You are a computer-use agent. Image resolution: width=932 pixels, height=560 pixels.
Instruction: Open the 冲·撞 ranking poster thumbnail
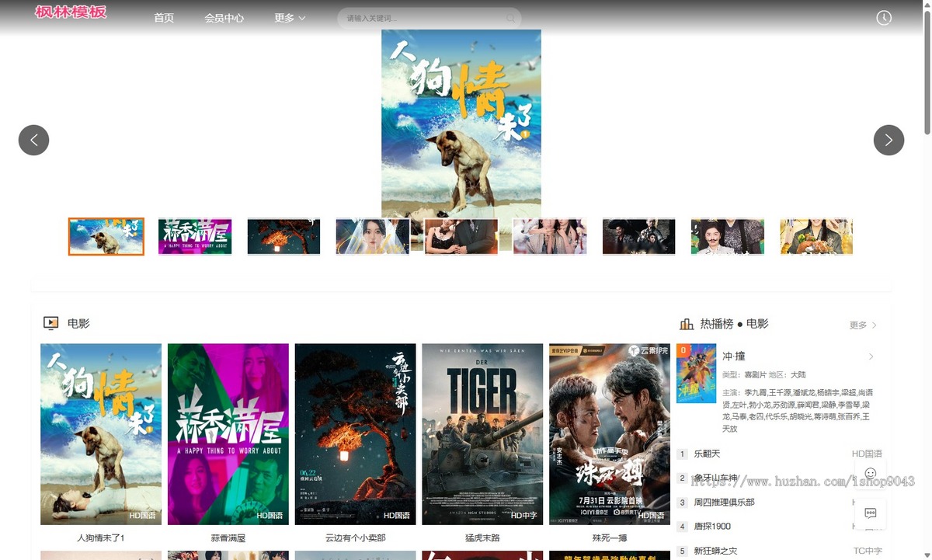coord(697,374)
